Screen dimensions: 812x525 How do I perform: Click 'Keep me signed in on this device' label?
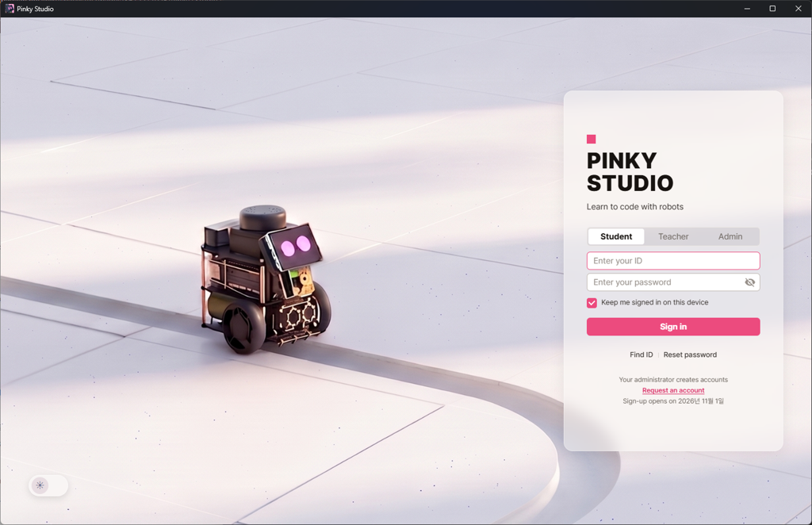pyautogui.click(x=654, y=302)
